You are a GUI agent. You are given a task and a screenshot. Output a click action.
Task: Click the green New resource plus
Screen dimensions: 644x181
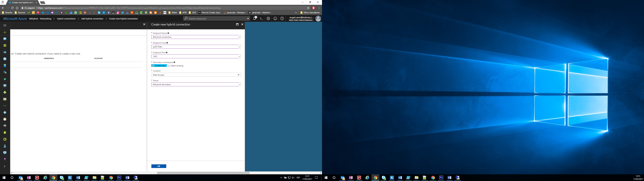click(x=5, y=32)
